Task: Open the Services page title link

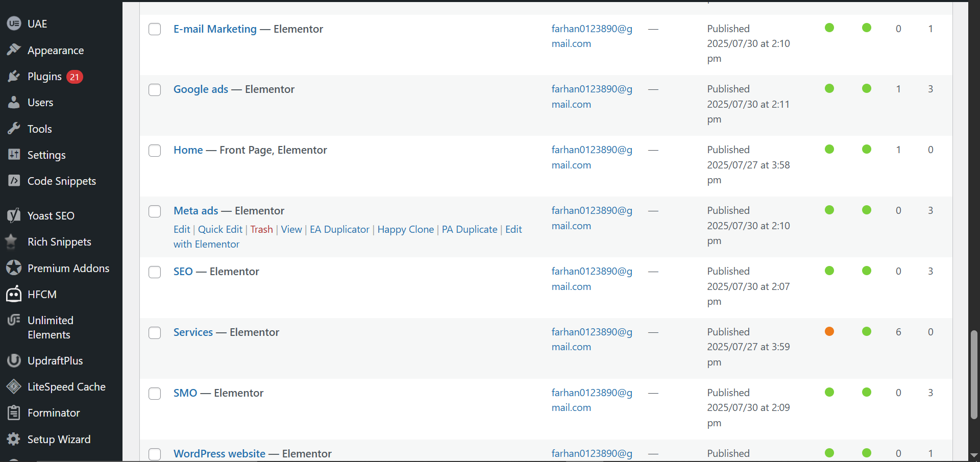Action: (x=193, y=332)
